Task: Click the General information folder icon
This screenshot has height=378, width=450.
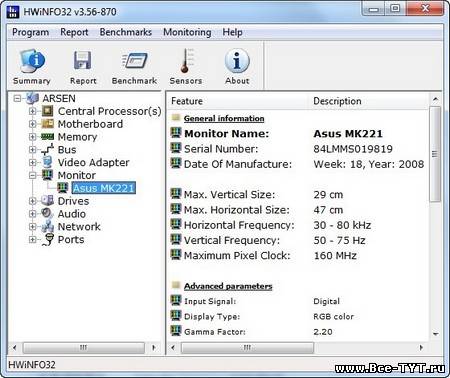Action: 176,118
